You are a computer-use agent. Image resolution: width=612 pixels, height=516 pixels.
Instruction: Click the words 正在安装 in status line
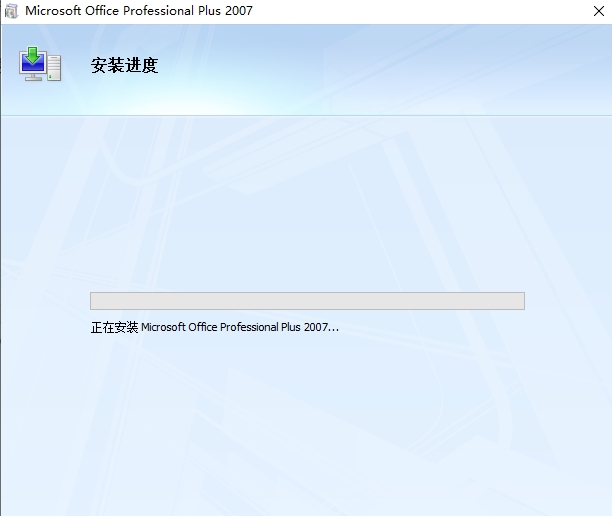114,327
